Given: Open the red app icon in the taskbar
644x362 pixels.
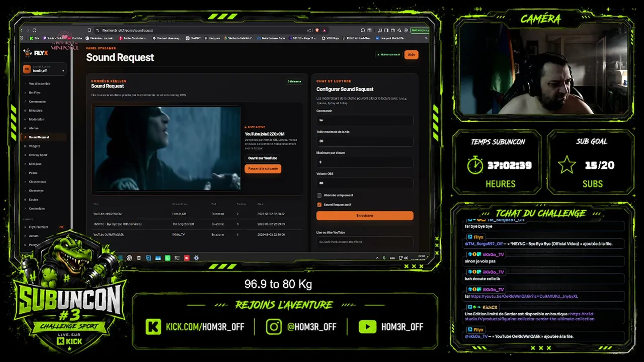Looking at the screenshot, I should pyautogui.click(x=187, y=258).
